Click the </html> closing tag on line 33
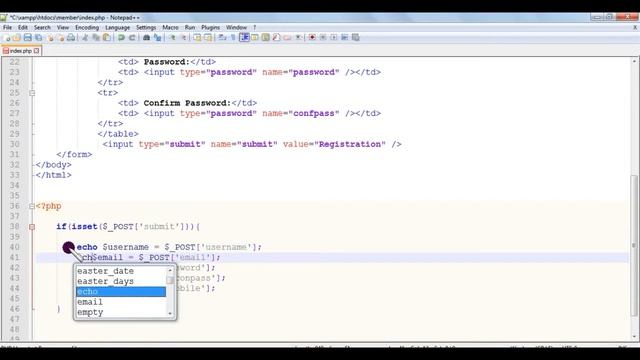This screenshot has height=360, width=640. point(53,175)
